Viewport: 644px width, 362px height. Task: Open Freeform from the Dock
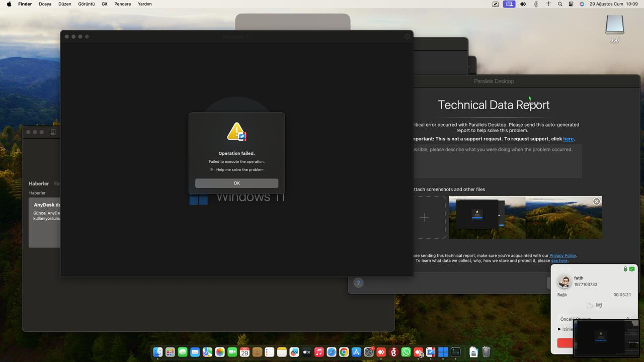[x=294, y=352]
